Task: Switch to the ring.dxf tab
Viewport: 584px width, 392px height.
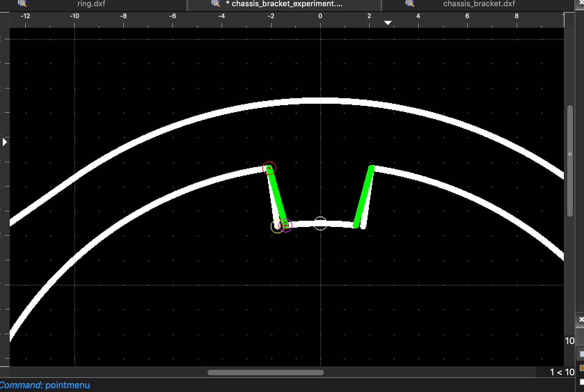Action: pos(91,4)
